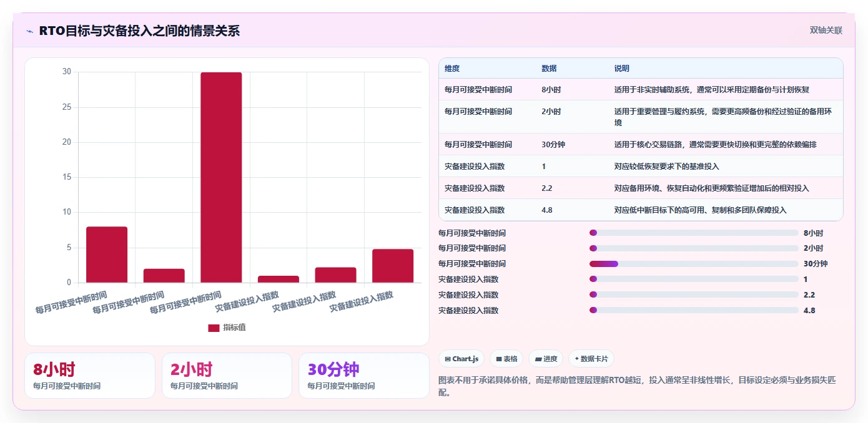
Task: Select the 8小时 cell in the table
Action: pyautogui.click(x=551, y=90)
